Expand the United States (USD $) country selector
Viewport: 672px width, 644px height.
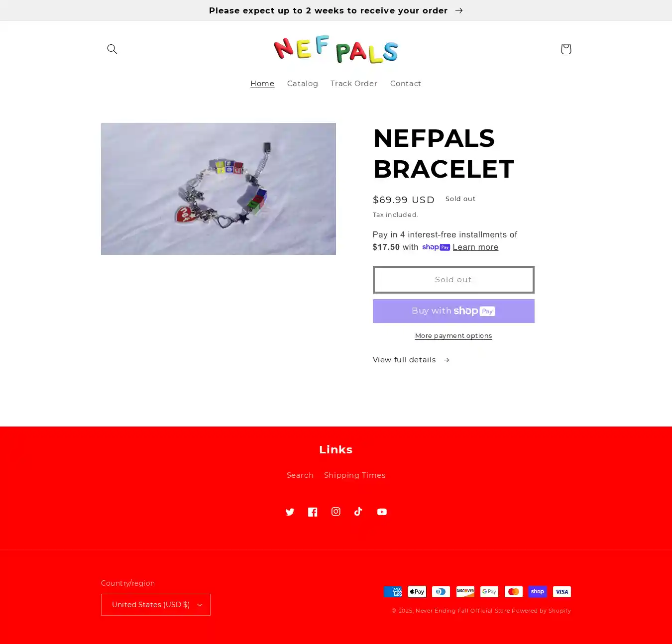[156, 605]
